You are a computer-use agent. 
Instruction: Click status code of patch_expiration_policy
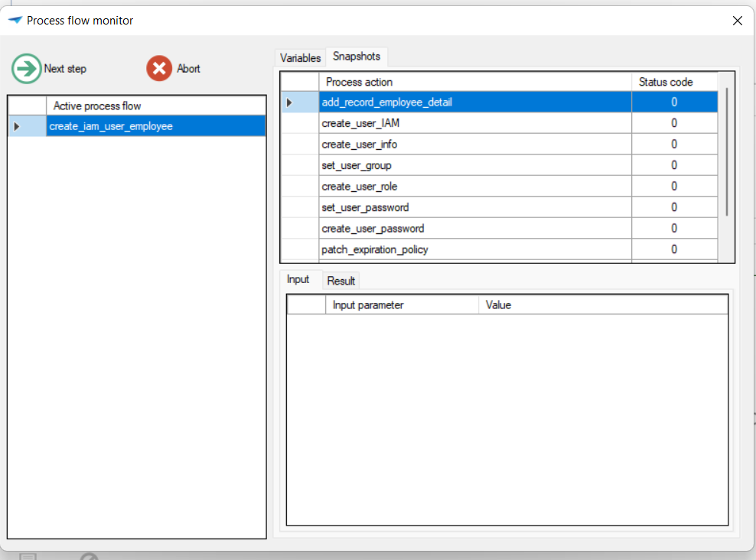[675, 249]
